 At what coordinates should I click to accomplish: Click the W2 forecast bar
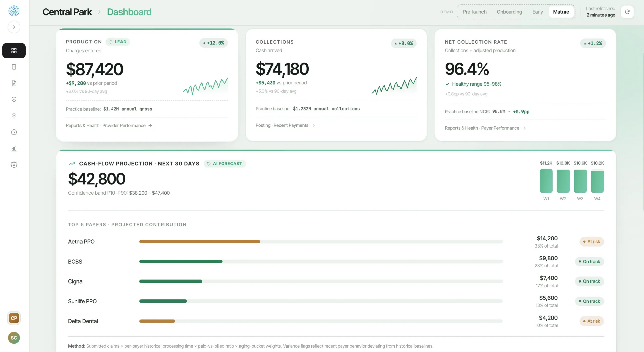pyautogui.click(x=563, y=181)
